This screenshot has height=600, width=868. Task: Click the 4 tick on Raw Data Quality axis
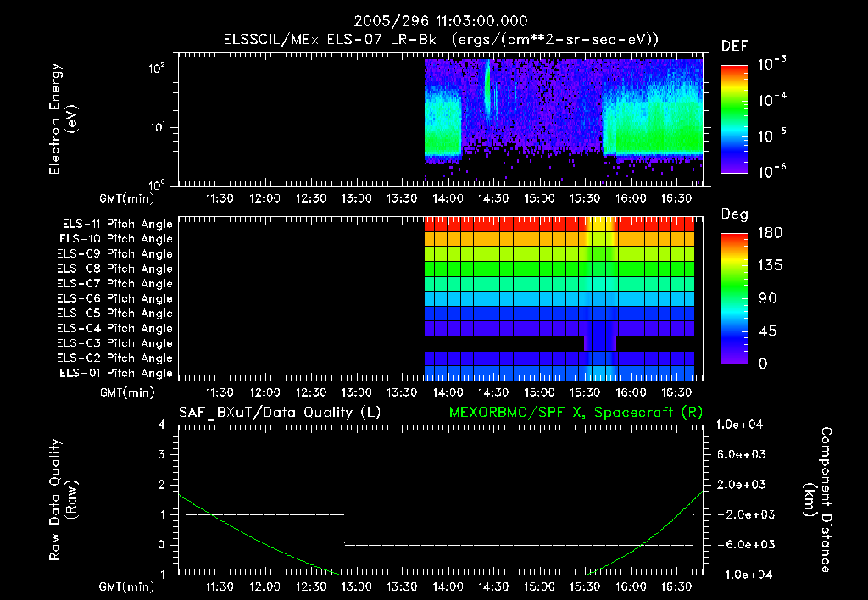[x=161, y=425]
